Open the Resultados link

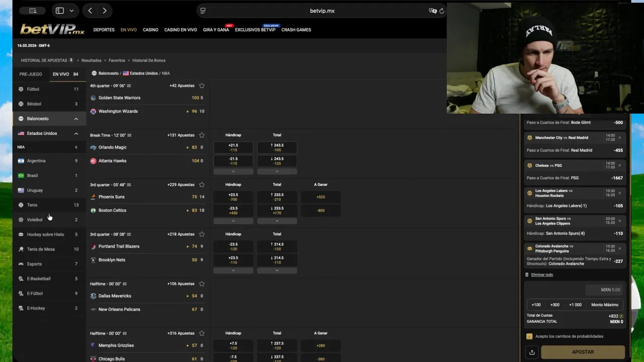coord(91,60)
